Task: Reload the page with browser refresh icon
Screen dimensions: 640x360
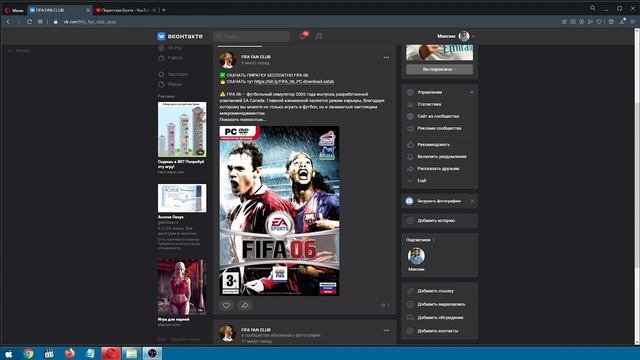Action: click(x=29, y=22)
